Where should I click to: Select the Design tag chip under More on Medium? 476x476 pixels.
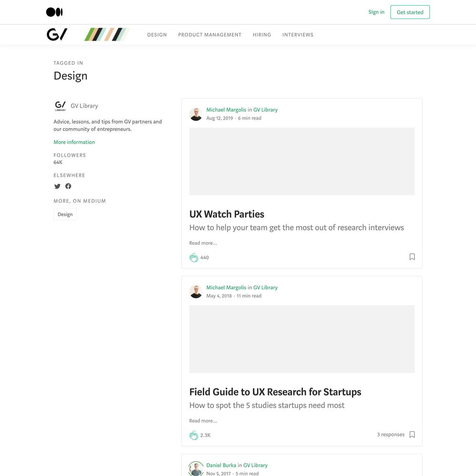coord(65,214)
